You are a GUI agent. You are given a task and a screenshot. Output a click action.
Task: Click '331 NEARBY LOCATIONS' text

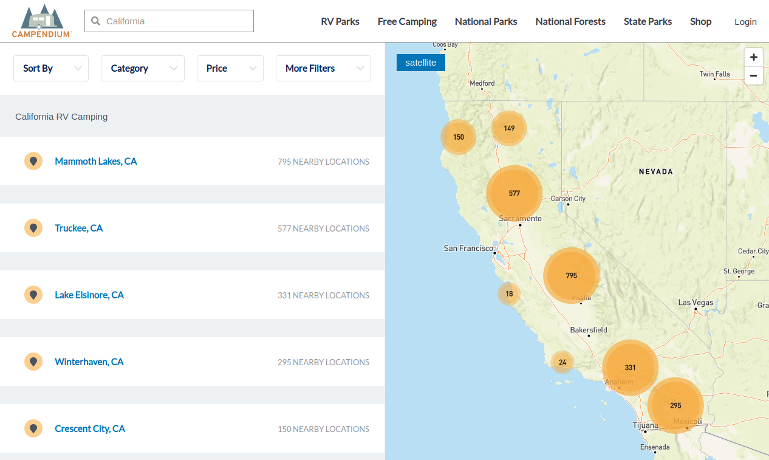click(323, 295)
